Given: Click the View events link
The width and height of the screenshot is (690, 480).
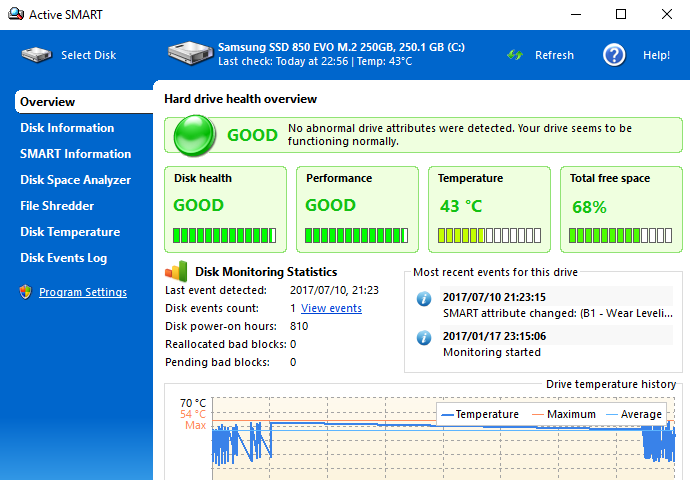Looking at the screenshot, I should coord(331,308).
